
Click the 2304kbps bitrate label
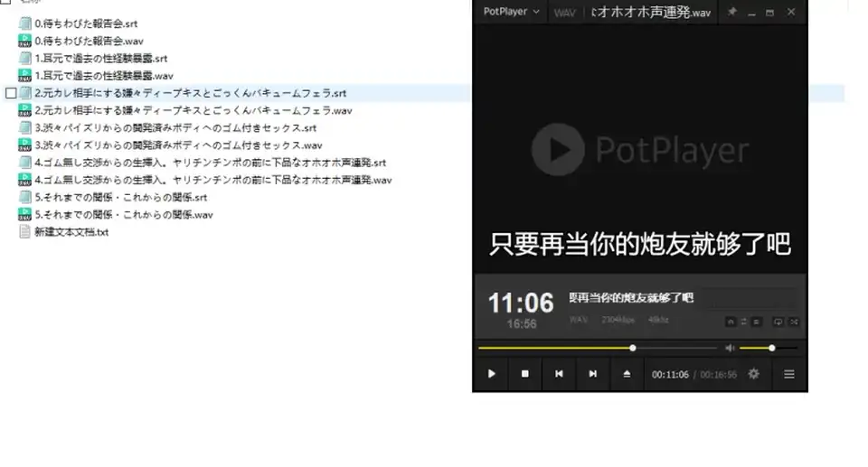click(618, 320)
